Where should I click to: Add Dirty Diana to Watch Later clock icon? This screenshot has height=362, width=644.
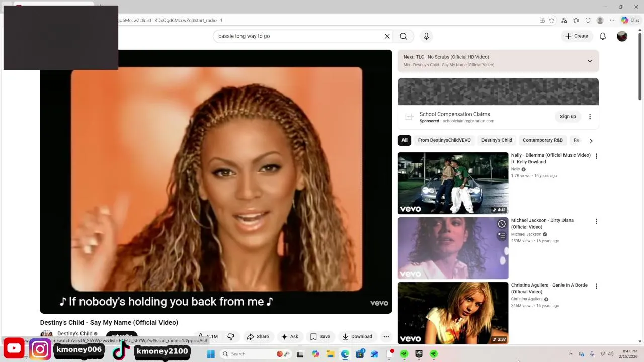click(x=502, y=224)
